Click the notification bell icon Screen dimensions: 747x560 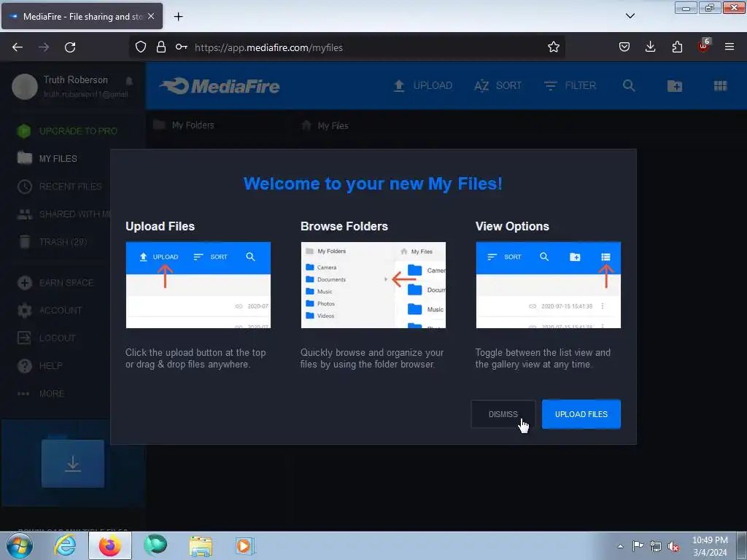click(x=129, y=80)
